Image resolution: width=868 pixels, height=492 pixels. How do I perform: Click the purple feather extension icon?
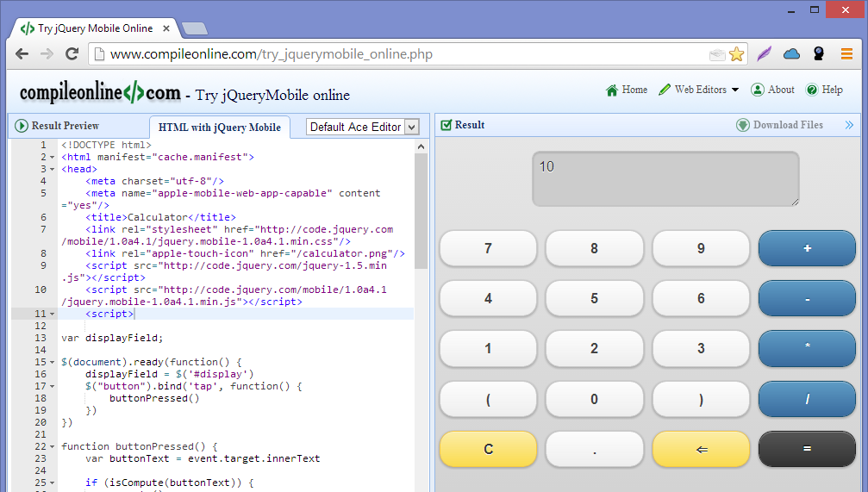point(765,53)
